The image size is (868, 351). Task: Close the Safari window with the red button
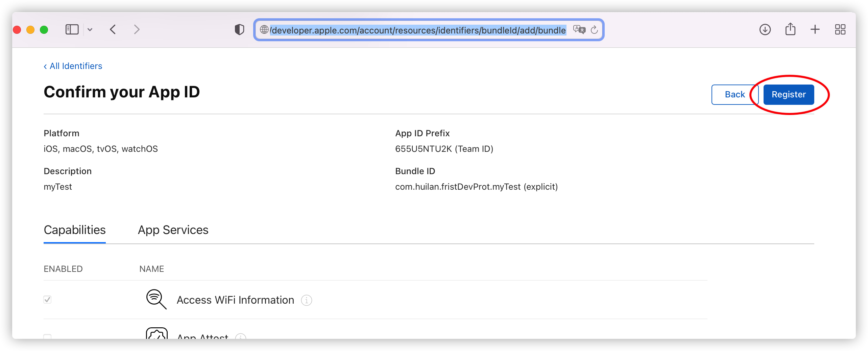pos(17,30)
